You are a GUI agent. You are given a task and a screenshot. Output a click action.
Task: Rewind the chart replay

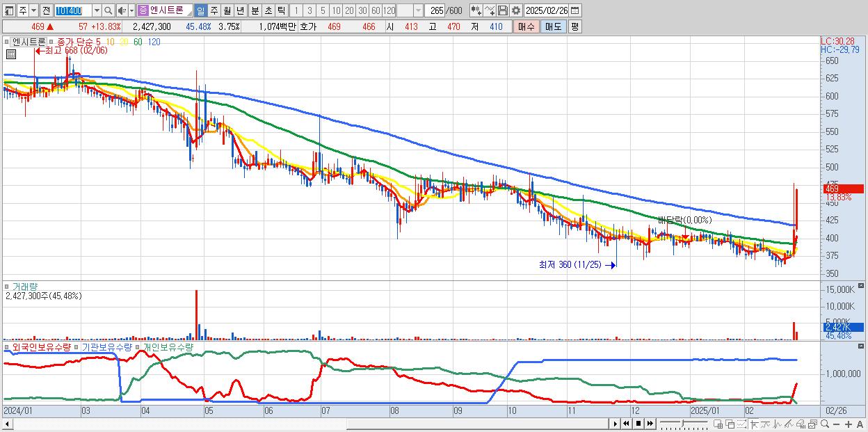coord(626,424)
